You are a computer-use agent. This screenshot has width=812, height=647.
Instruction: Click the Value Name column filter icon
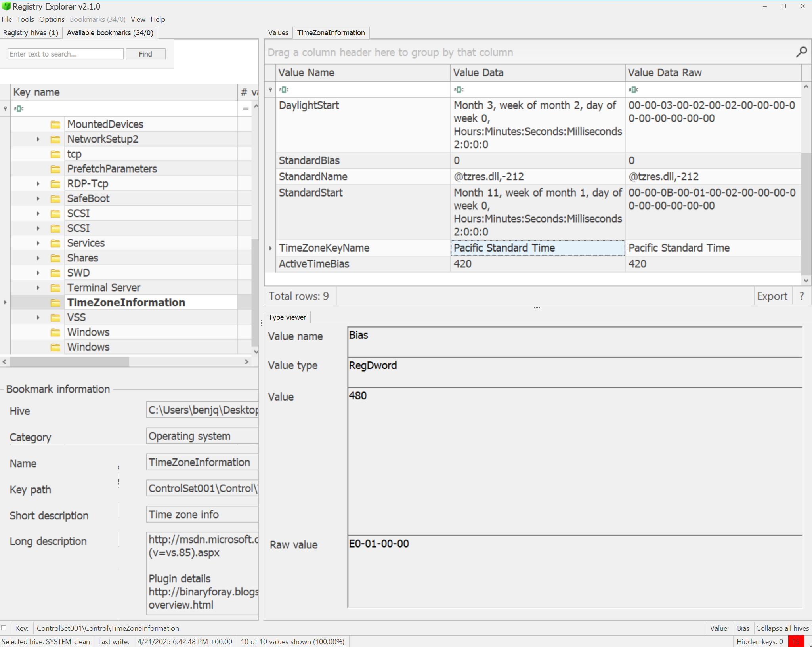click(x=284, y=90)
